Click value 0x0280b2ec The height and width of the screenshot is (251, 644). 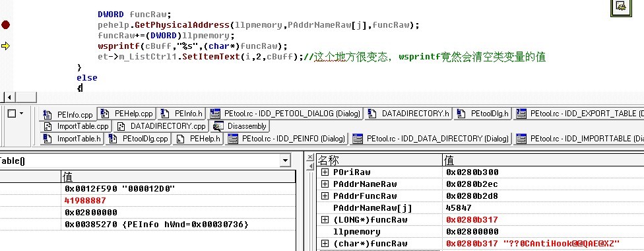point(472,184)
